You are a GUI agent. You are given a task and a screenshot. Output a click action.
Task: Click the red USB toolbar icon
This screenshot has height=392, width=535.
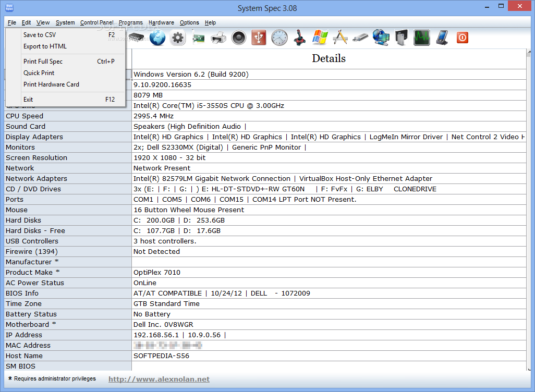259,38
